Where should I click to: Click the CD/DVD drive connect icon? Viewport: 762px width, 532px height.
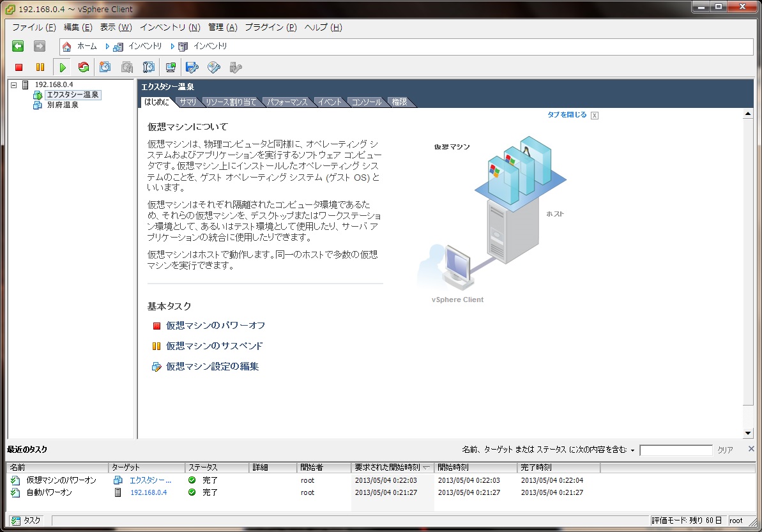214,67
